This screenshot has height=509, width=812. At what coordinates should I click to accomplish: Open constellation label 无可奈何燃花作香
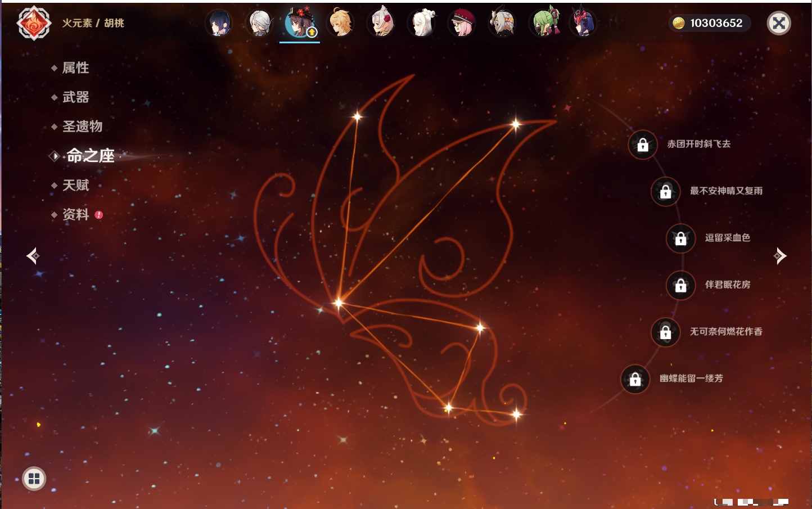click(726, 331)
